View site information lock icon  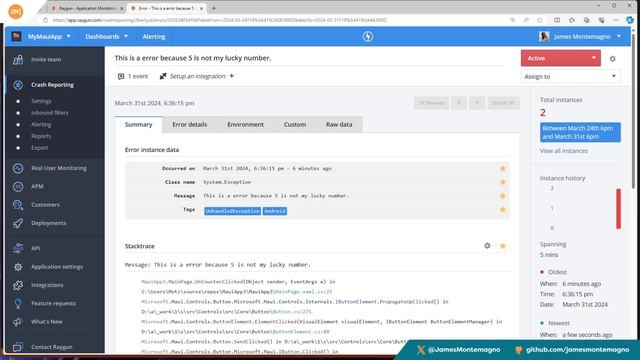(45, 20)
